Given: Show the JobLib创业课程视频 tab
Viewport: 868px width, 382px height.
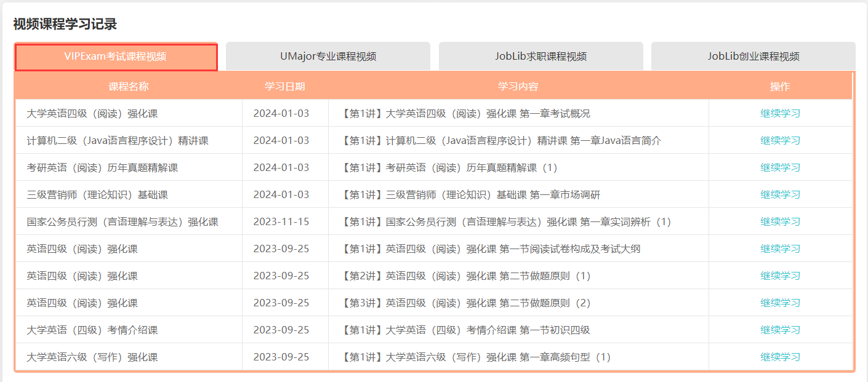Looking at the screenshot, I should (x=753, y=57).
